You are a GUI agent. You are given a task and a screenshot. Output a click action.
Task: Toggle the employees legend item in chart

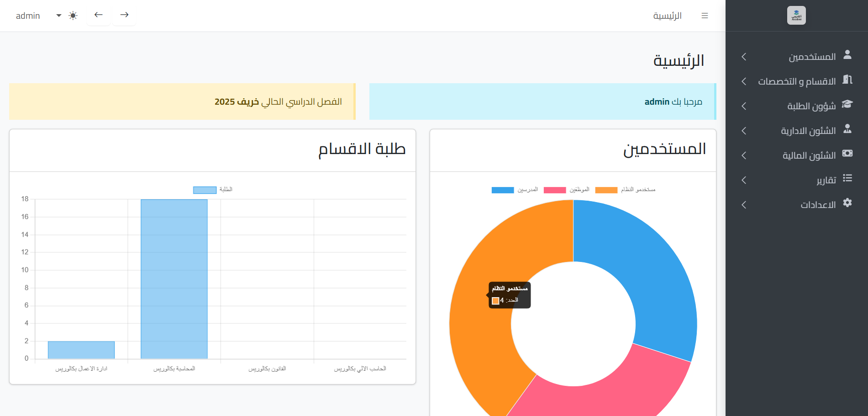point(566,190)
